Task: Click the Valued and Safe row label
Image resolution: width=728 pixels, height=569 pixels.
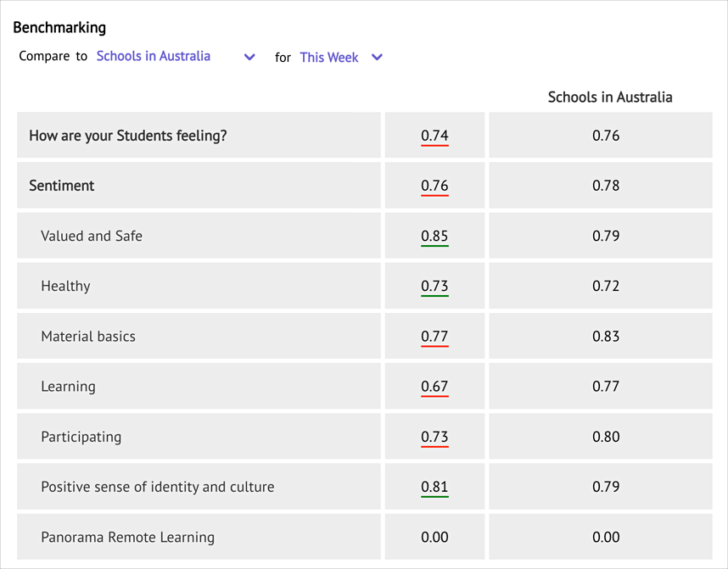Action: (x=92, y=236)
